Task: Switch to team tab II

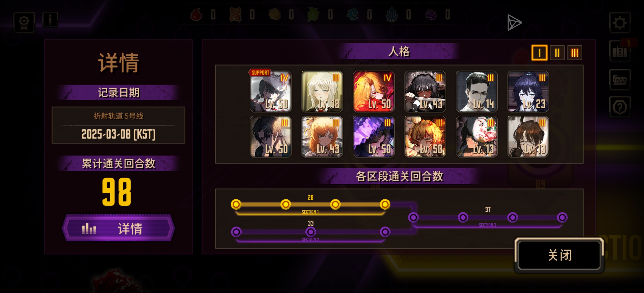Action: (557, 53)
